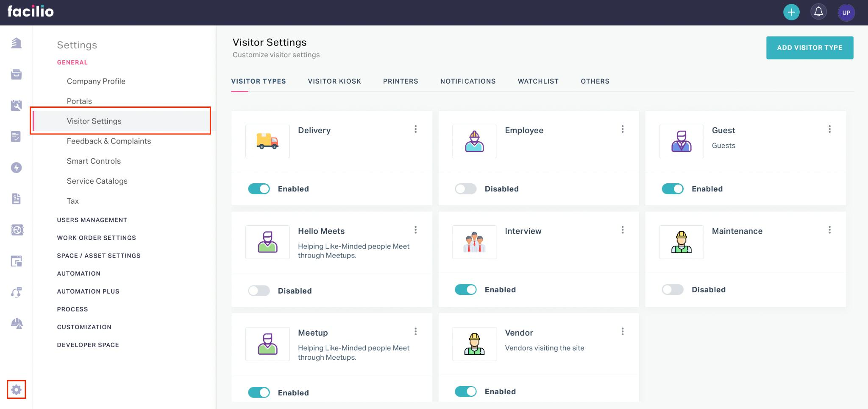Open the inventory drawer sidebar icon
The image size is (868, 409).
(16, 74)
